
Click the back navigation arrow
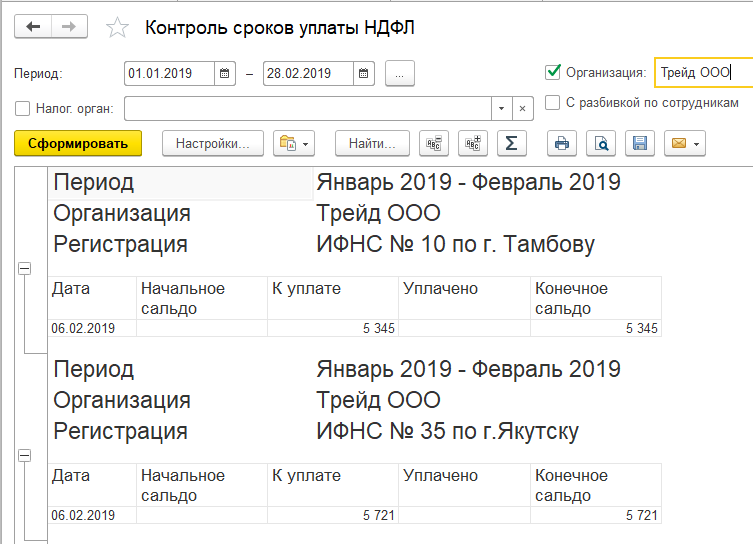(33, 27)
